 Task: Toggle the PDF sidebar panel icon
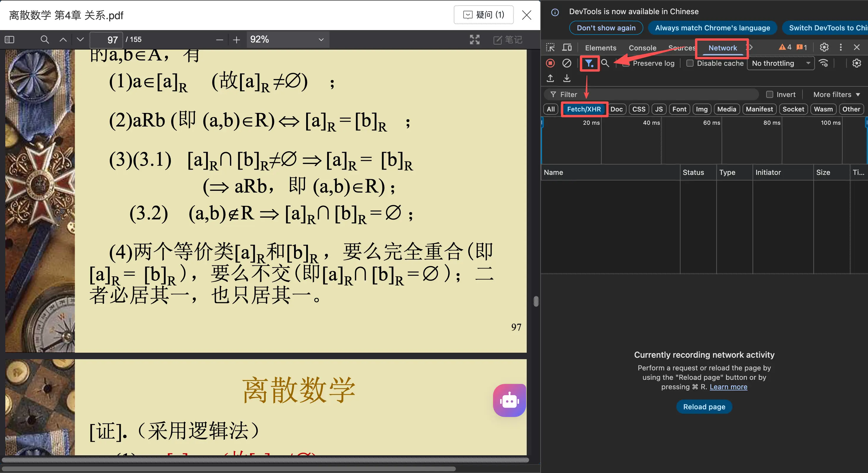(x=9, y=40)
